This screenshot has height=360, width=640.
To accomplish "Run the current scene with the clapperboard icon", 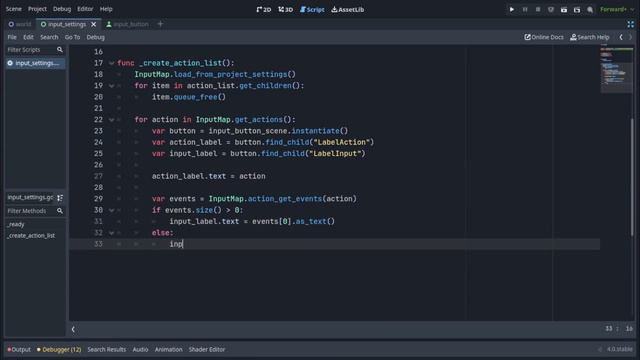I will tap(564, 9).
